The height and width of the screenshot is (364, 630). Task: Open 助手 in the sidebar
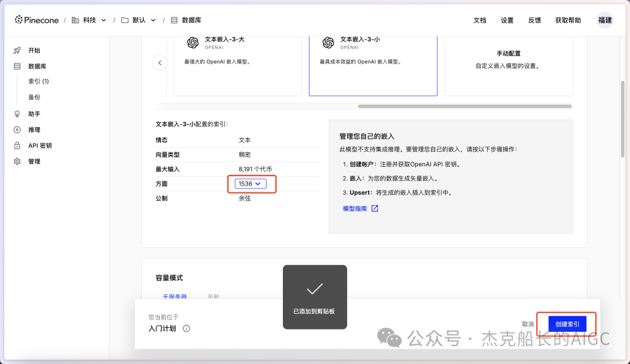click(x=34, y=114)
